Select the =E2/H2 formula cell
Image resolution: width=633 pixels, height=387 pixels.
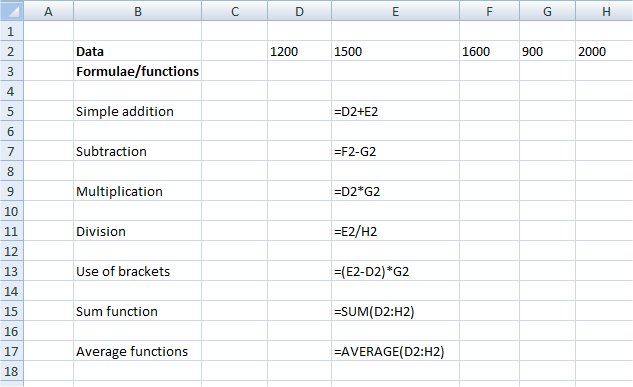(396, 231)
